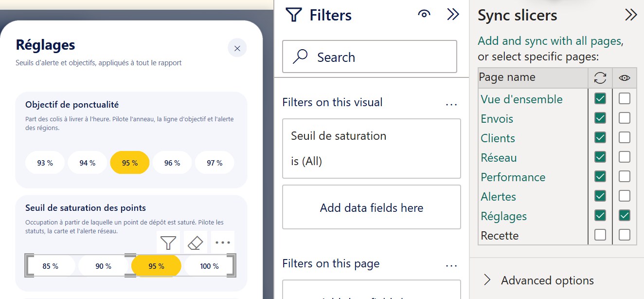Check sync for Recette page
This screenshot has height=299, width=644.
click(600, 235)
